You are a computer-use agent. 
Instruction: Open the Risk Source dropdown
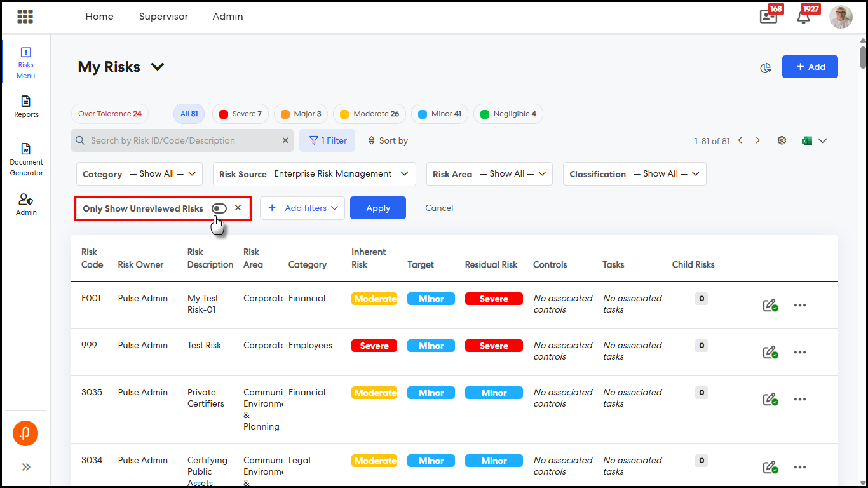tap(314, 174)
